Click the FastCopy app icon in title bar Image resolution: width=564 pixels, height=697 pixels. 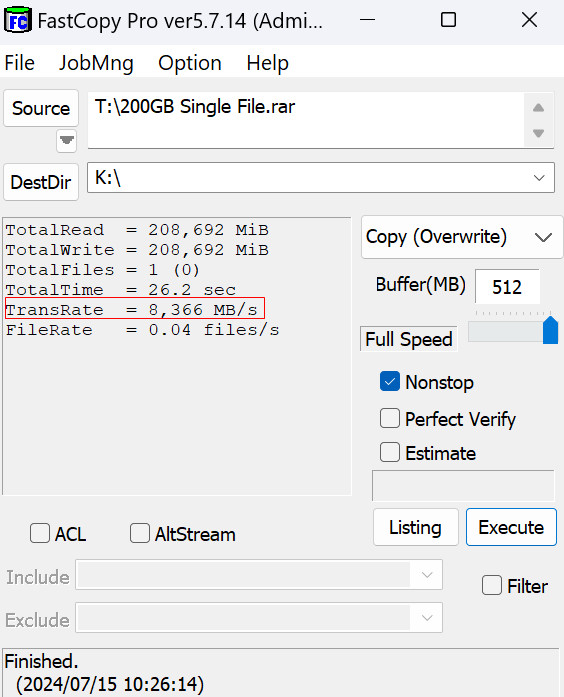coord(18,20)
